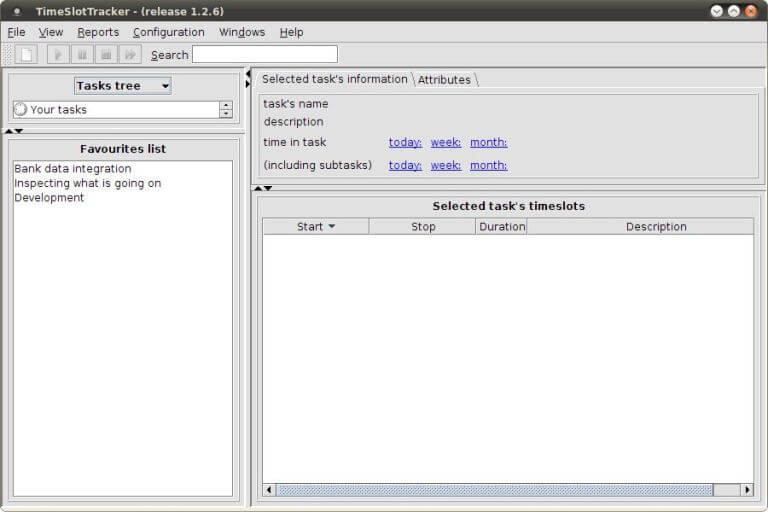The image size is (768, 512).
Task: Click the clock icon beside Your tasks
Action: (x=20, y=110)
